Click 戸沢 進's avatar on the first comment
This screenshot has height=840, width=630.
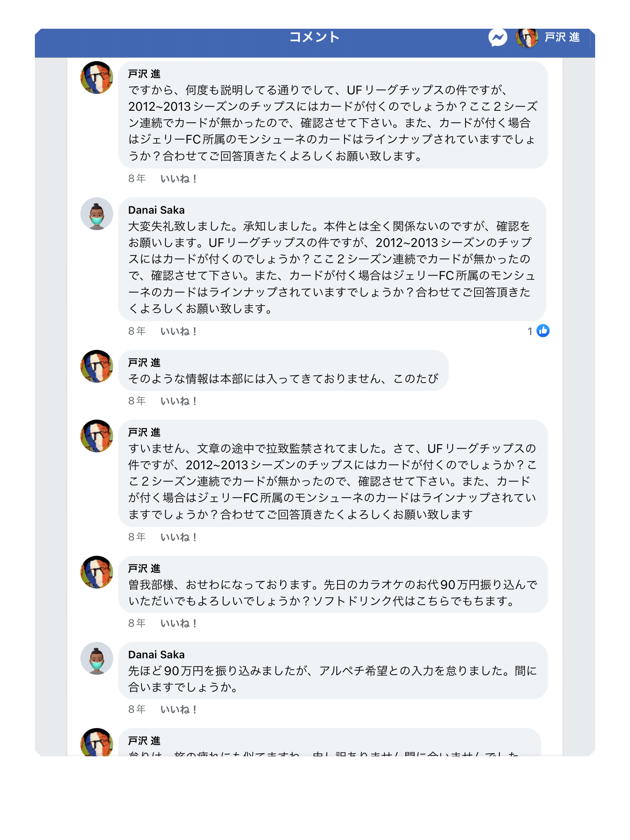tap(97, 78)
